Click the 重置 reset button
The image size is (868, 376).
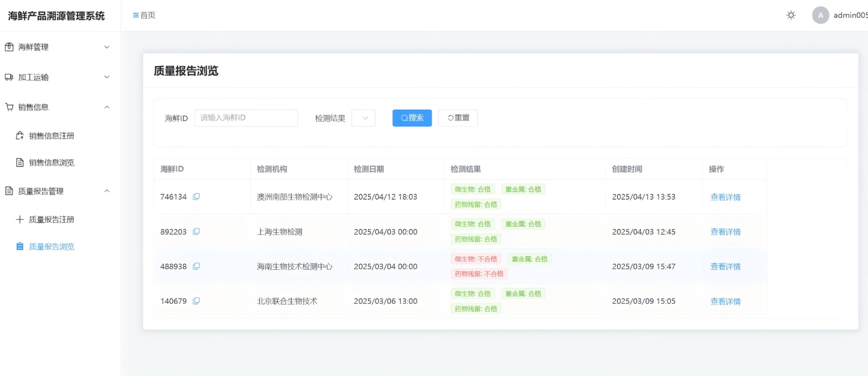(x=458, y=118)
